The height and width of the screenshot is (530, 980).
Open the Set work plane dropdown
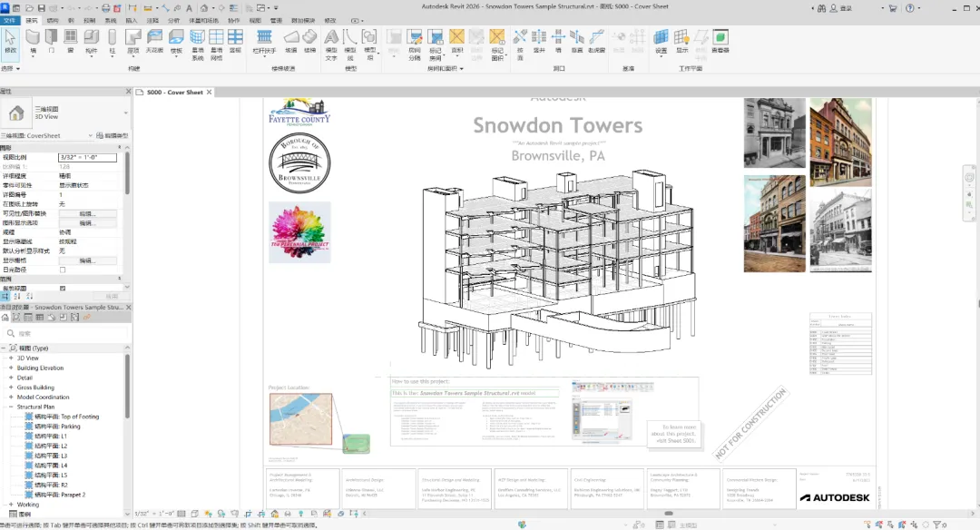pos(661,56)
